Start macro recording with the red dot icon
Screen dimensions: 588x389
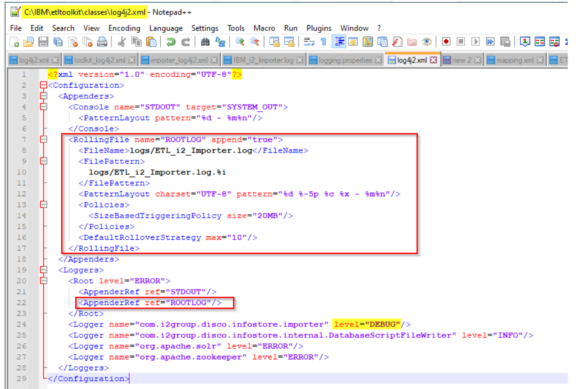click(x=446, y=42)
